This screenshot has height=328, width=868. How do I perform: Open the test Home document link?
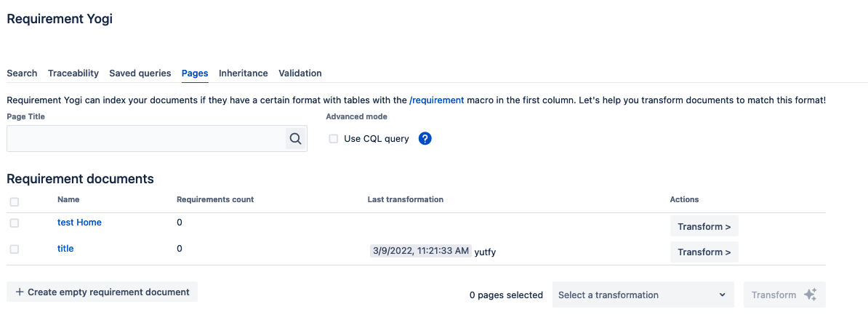point(79,223)
